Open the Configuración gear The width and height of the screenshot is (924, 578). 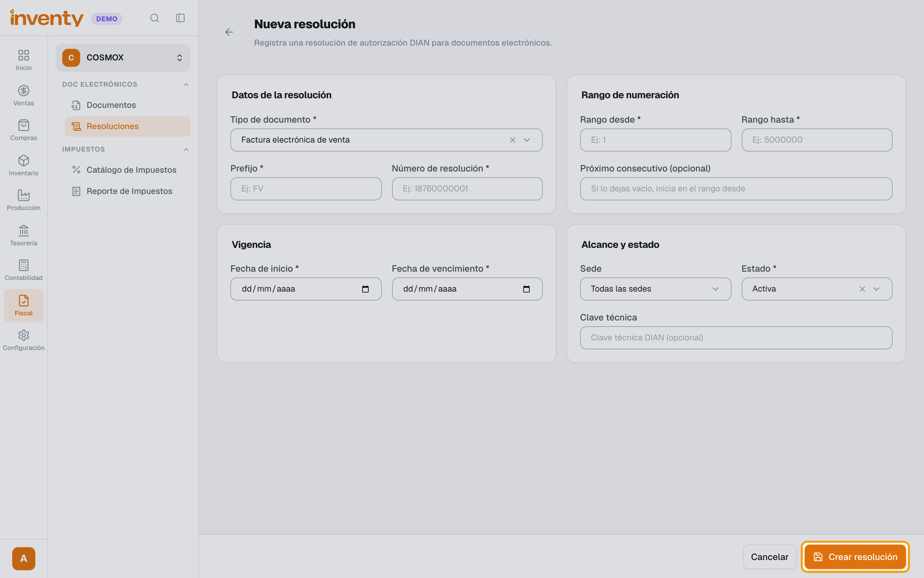point(24,340)
